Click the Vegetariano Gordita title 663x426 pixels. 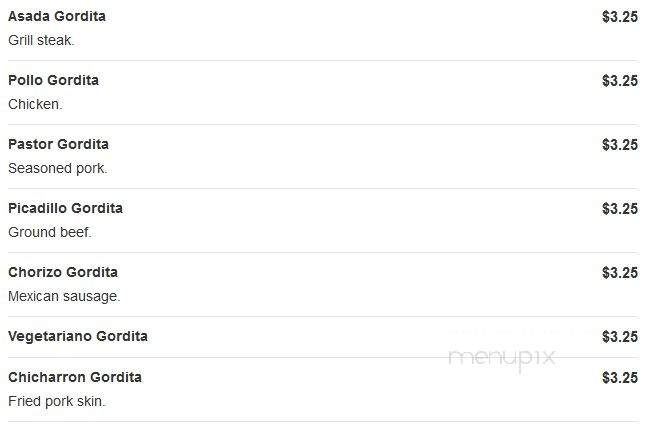point(78,336)
